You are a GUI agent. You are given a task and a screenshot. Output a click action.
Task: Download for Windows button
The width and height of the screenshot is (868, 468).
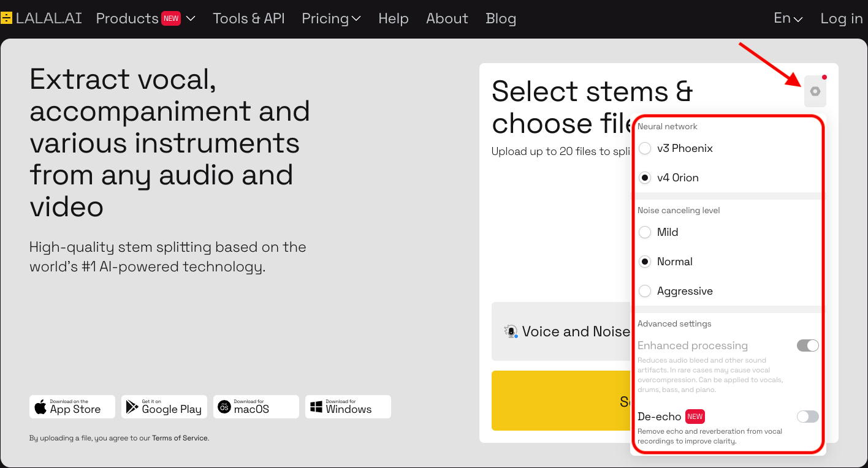pyautogui.click(x=348, y=407)
